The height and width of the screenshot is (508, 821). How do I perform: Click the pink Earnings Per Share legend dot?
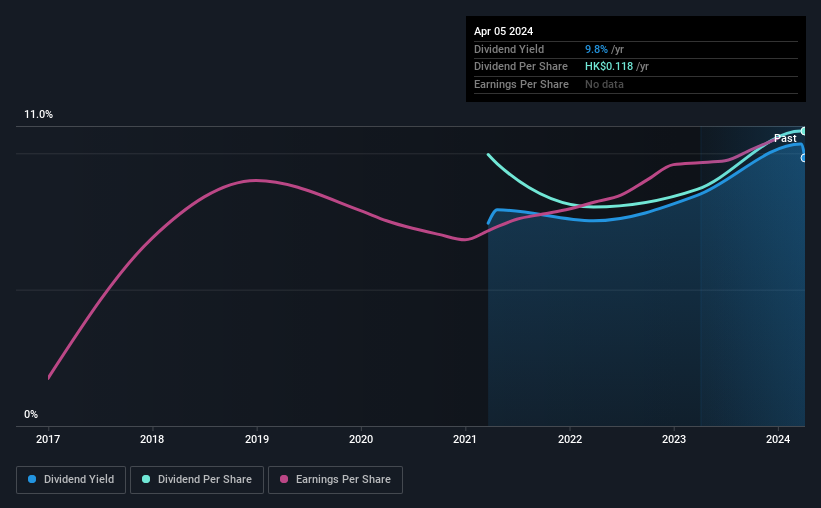284,479
